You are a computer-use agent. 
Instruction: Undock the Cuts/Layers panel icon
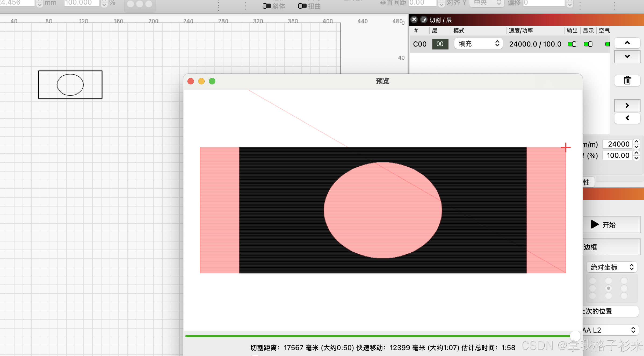[x=424, y=20]
